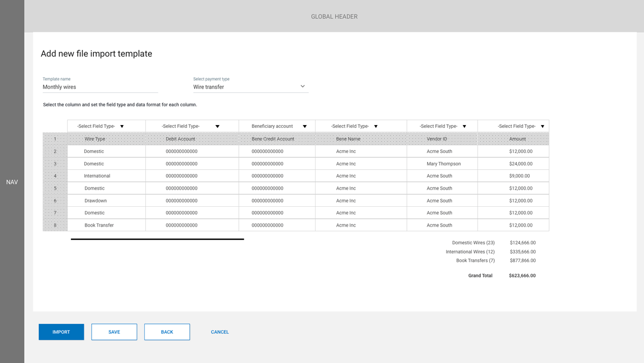Cancel the template creation
644x363 pixels.
coord(220,332)
